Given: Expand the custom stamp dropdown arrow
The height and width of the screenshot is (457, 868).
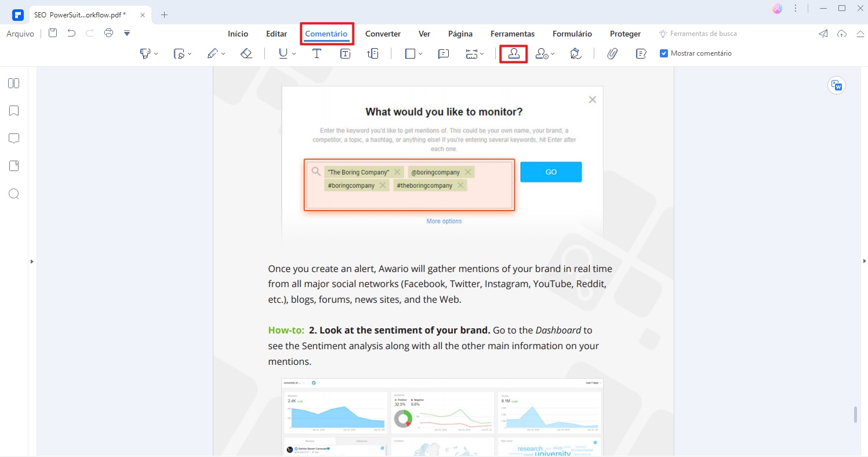Looking at the screenshot, I should (x=553, y=54).
